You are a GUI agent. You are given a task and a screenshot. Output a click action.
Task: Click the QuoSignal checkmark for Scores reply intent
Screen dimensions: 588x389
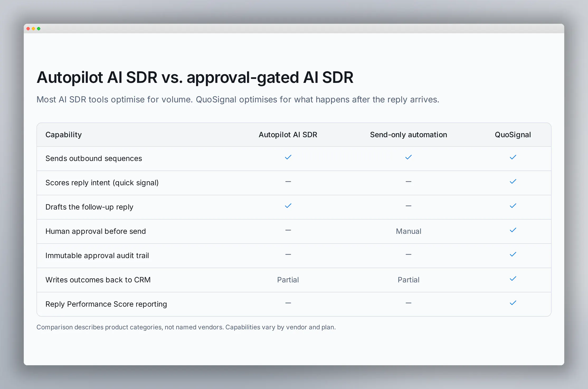513,182
